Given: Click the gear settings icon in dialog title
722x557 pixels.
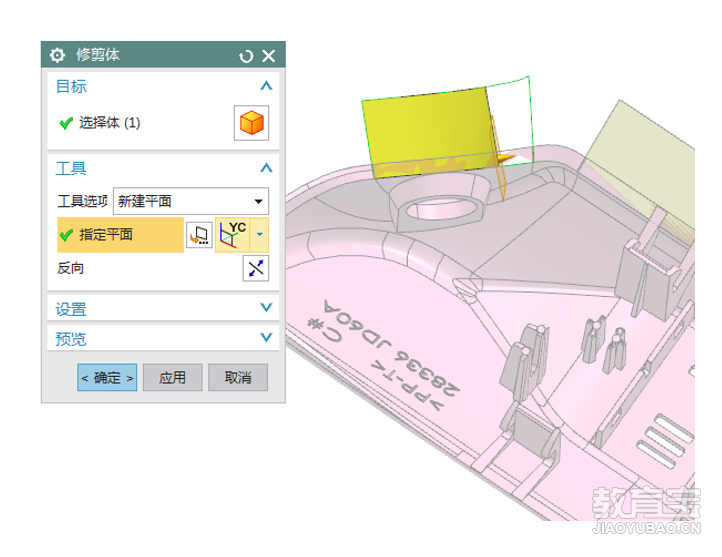Looking at the screenshot, I should click(x=57, y=55).
